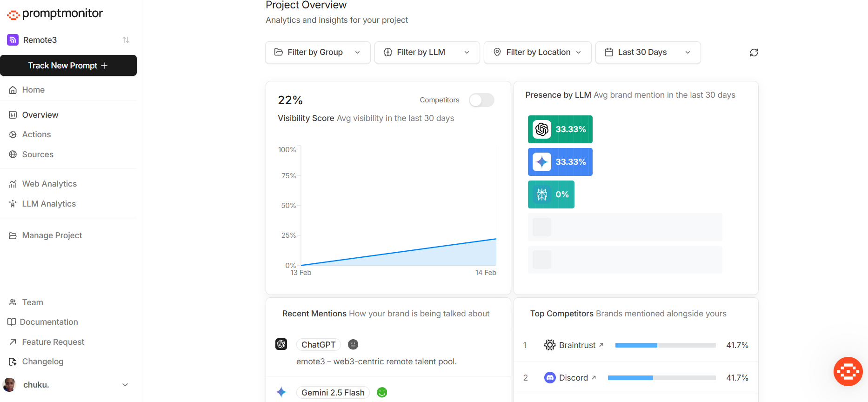Open Web Analytics section

pyautogui.click(x=49, y=184)
